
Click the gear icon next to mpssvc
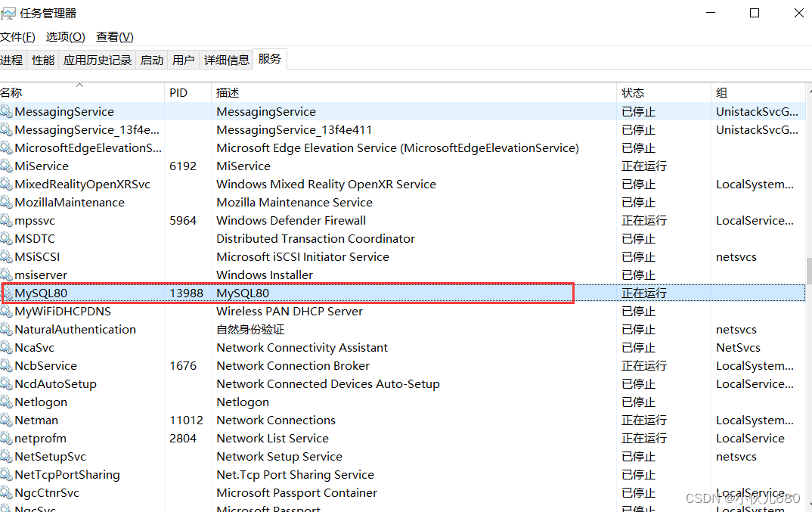coord(7,220)
